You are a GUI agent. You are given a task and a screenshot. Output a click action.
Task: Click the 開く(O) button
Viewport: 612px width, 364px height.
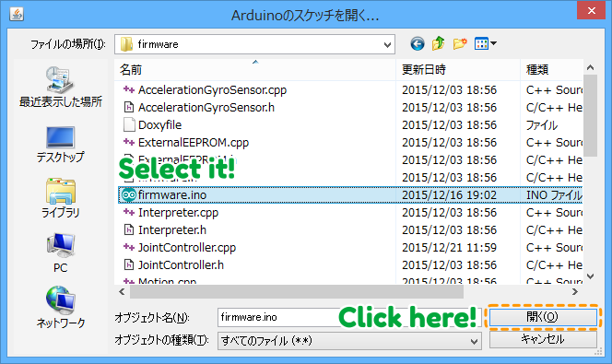tap(543, 316)
